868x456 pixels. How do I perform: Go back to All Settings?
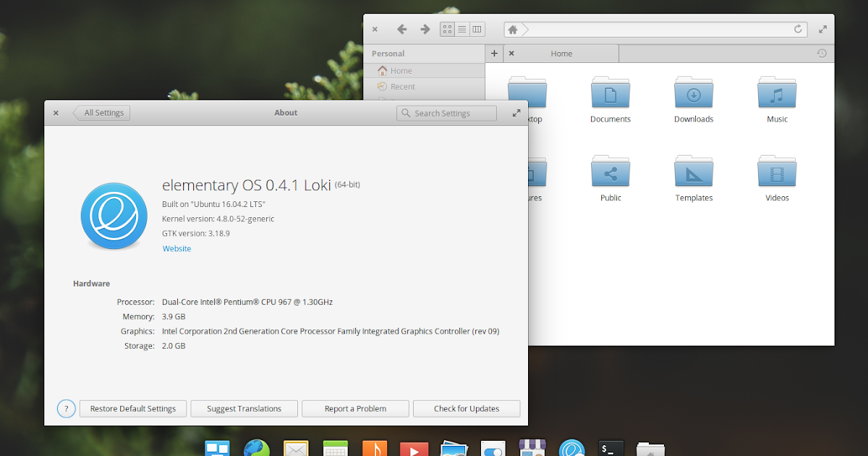pyautogui.click(x=101, y=113)
